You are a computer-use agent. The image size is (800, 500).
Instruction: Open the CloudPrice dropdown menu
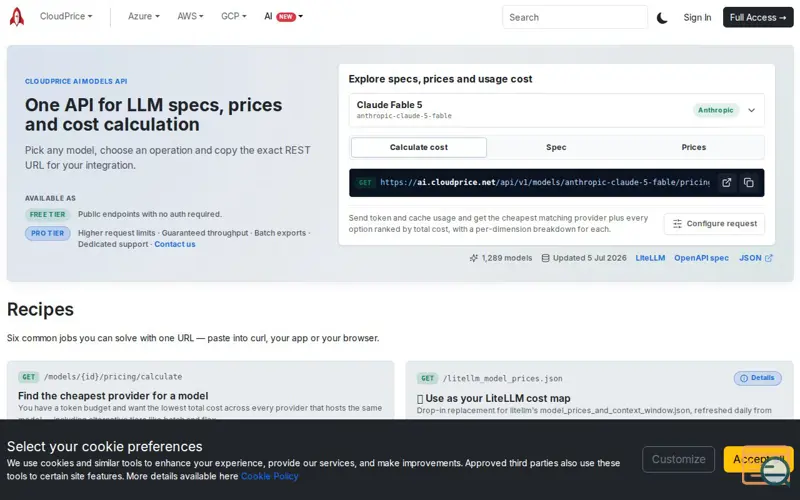coord(66,16)
